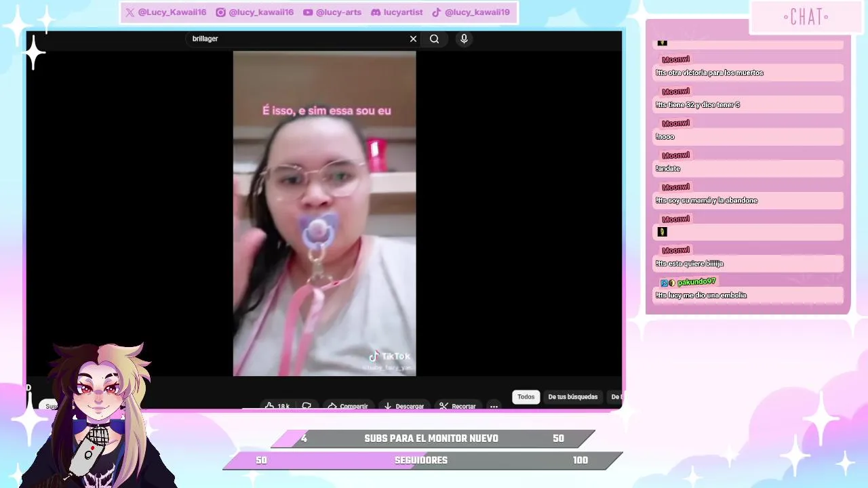Click the YouTube logo icon in banner
The width and height of the screenshot is (868, 488).
(308, 12)
